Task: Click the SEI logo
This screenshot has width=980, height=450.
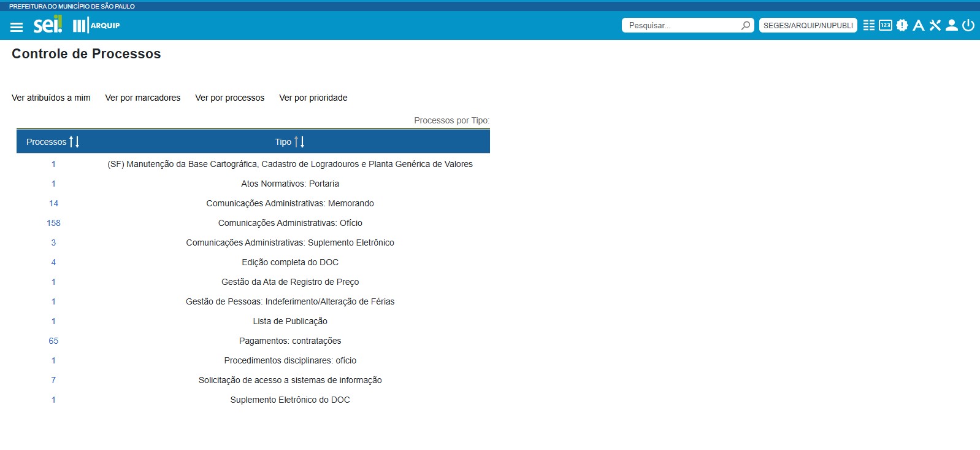Action: (x=47, y=25)
